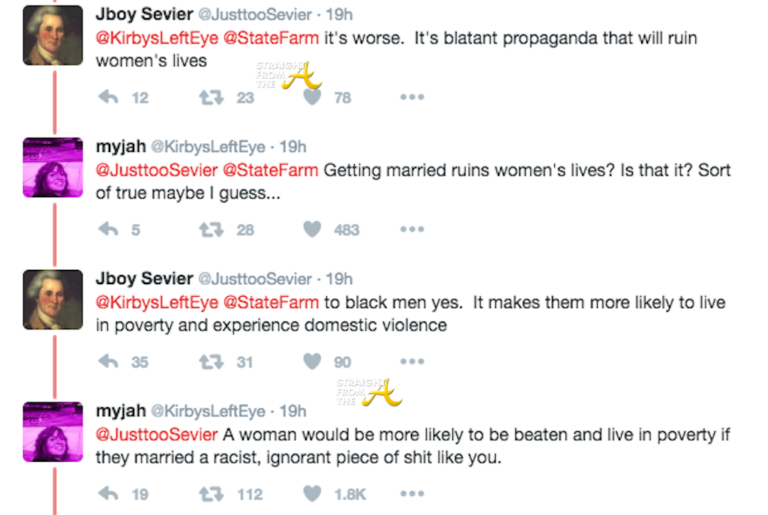768x515 pixels.
Task: Reply to the tweet with 19 replies
Action: [110, 494]
